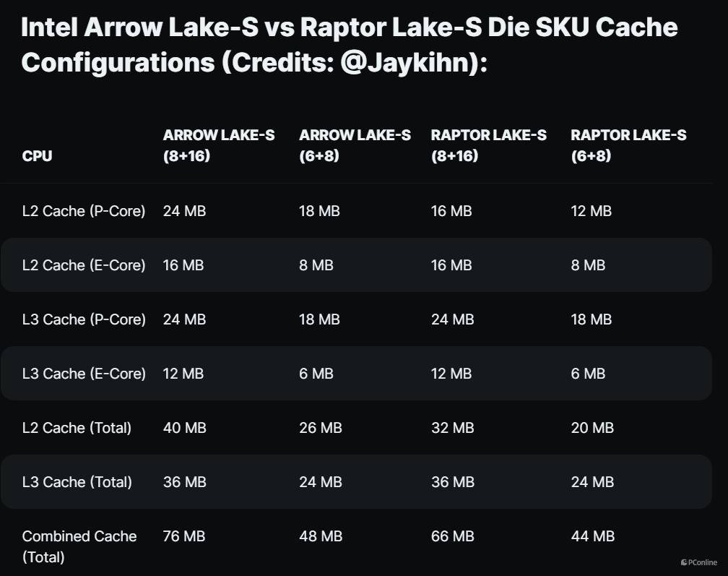Click the L2 Cache (P-Core) row label
728x576 pixels.
coord(84,211)
